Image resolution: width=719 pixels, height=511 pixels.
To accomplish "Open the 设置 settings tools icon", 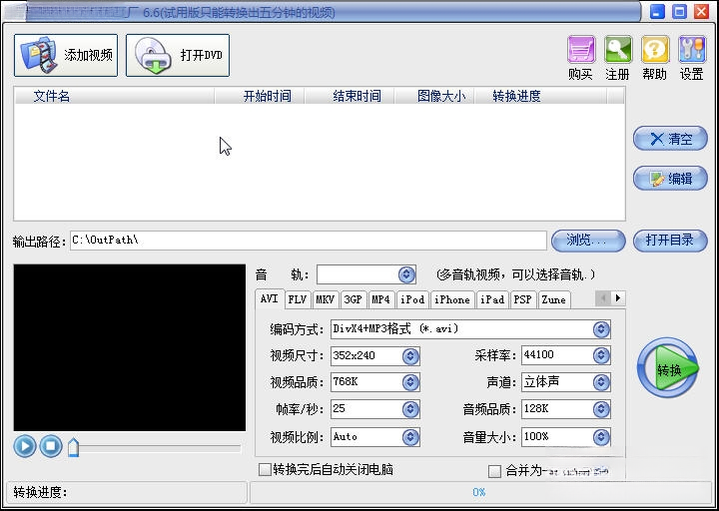I will (x=691, y=50).
